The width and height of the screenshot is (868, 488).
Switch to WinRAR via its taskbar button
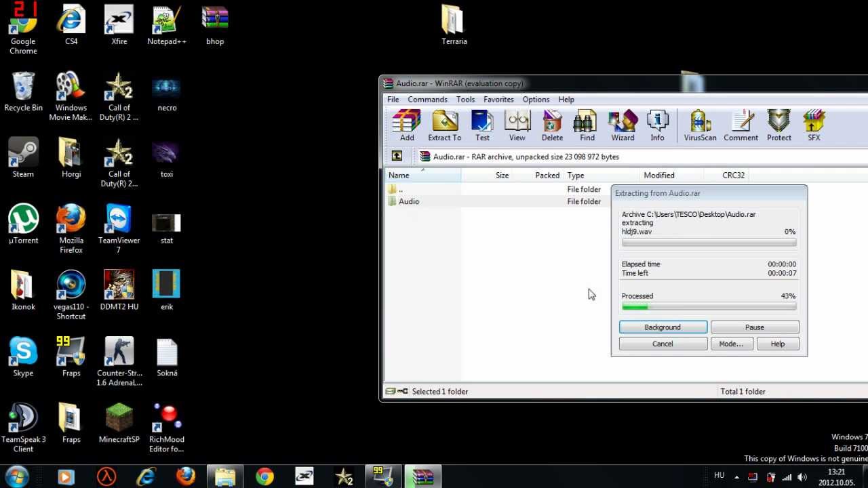point(423,477)
